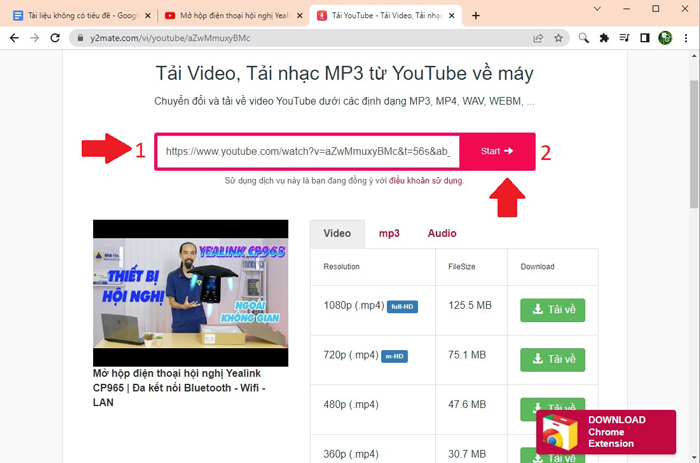
Task: Toggle the browser side panel icon
Action: coord(645,38)
